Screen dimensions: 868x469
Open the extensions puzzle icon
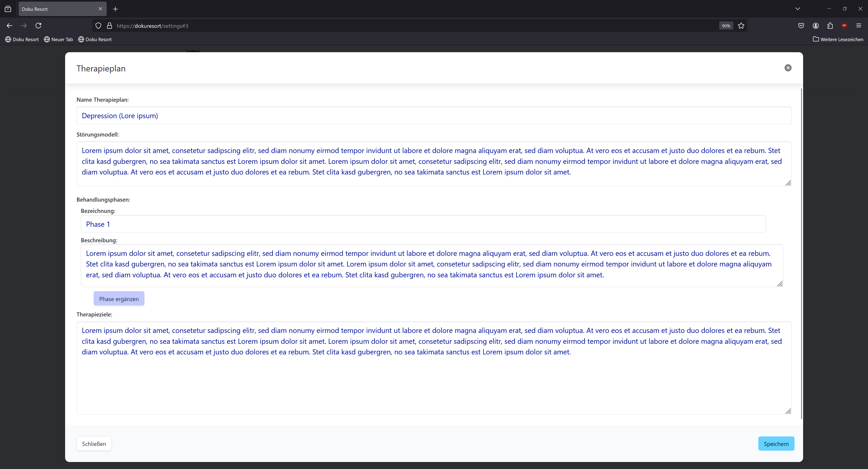pos(830,26)
